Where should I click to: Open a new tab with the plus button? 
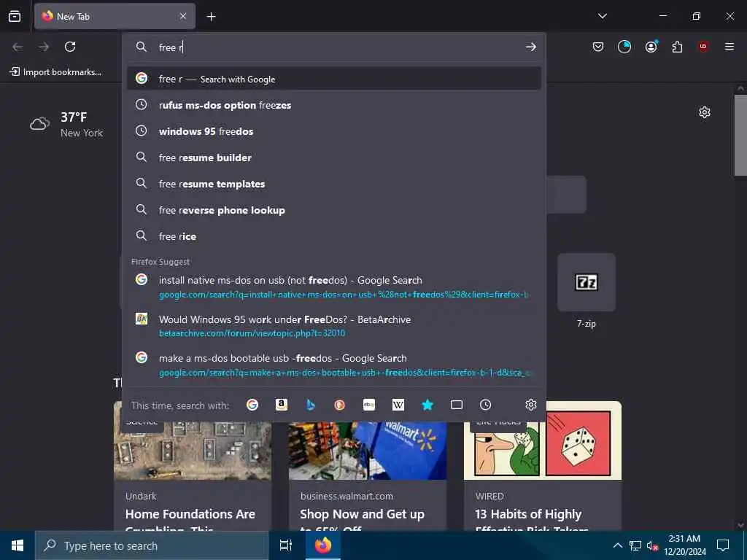click(x=211, y=17)
